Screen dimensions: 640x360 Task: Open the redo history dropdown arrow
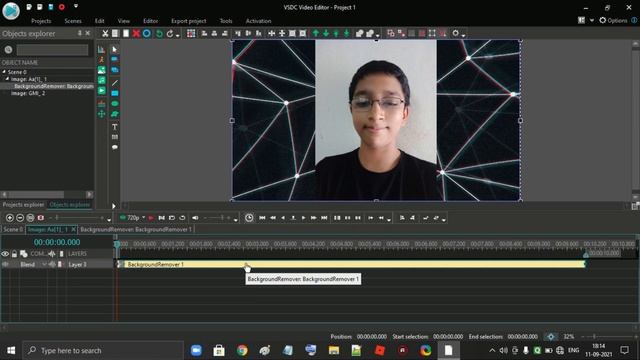(x=178, y=36)
